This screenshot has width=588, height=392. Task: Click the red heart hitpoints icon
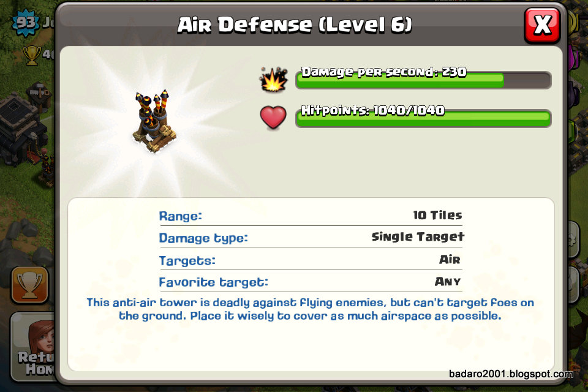[x=273, y=118]
